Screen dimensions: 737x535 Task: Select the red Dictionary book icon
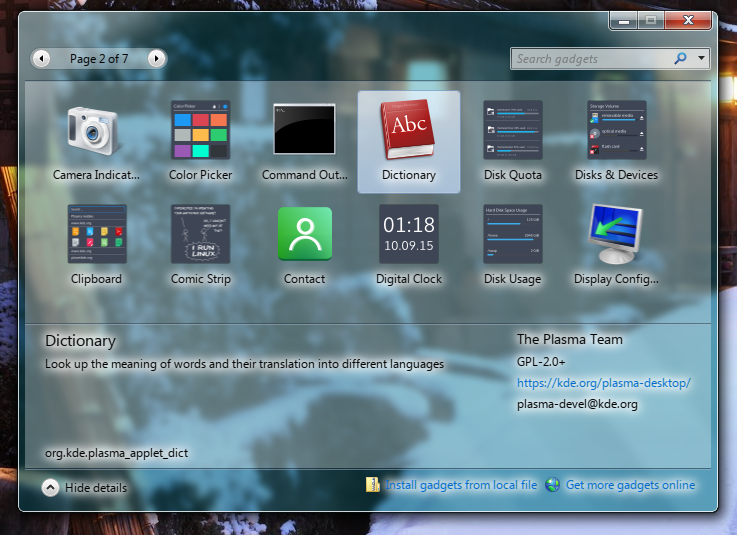(408, 129)
